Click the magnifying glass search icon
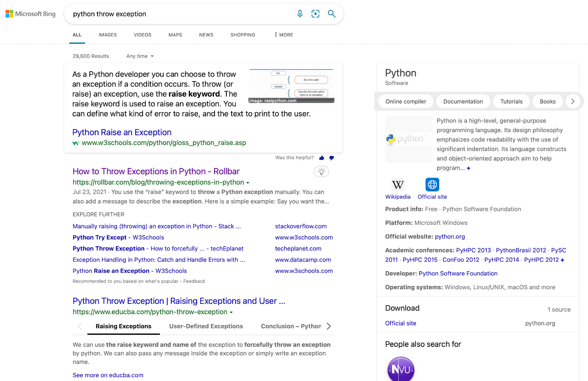The image size is (588, 381). (x=331, y=14)
